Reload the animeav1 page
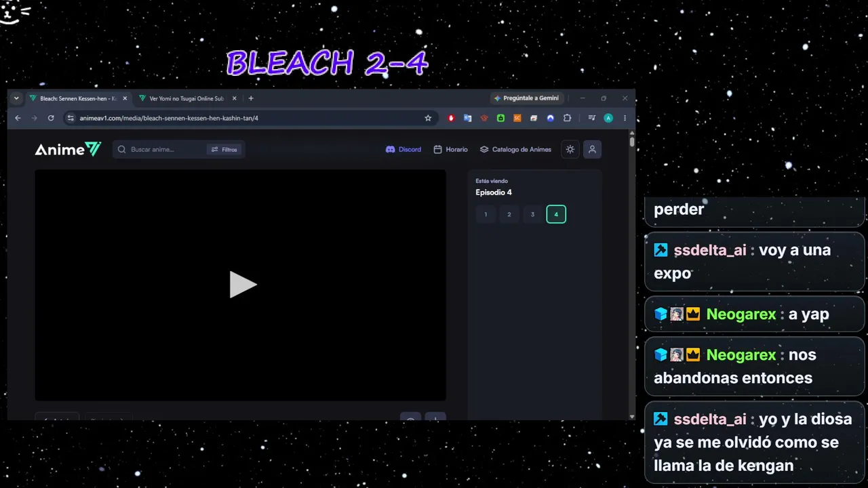 click(51, 118)
